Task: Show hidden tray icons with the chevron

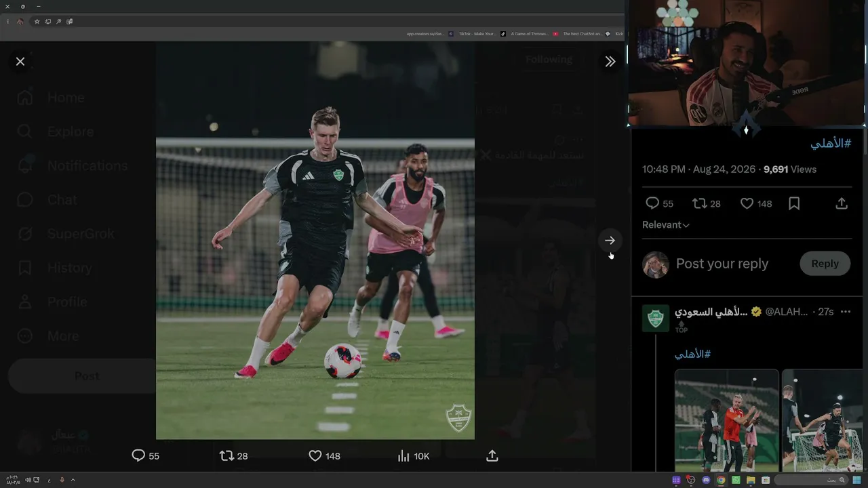Action: tap(73, 480)
